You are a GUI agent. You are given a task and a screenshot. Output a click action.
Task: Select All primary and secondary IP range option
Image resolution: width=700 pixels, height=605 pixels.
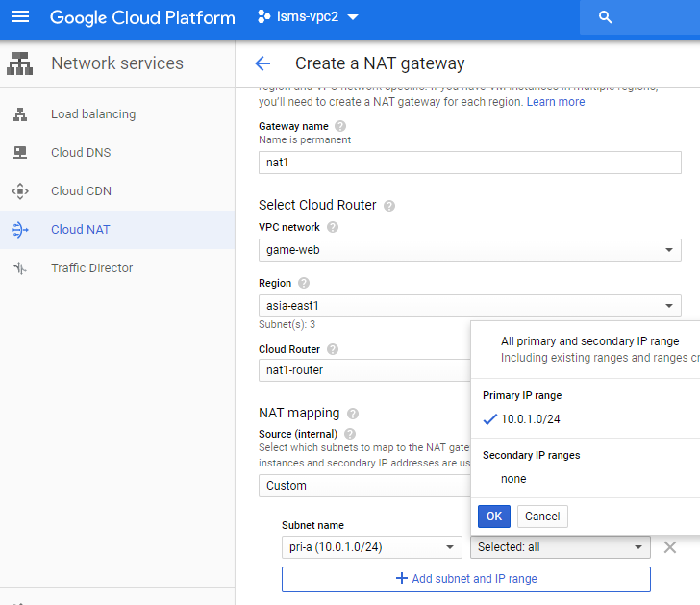(x=589, y=341)
